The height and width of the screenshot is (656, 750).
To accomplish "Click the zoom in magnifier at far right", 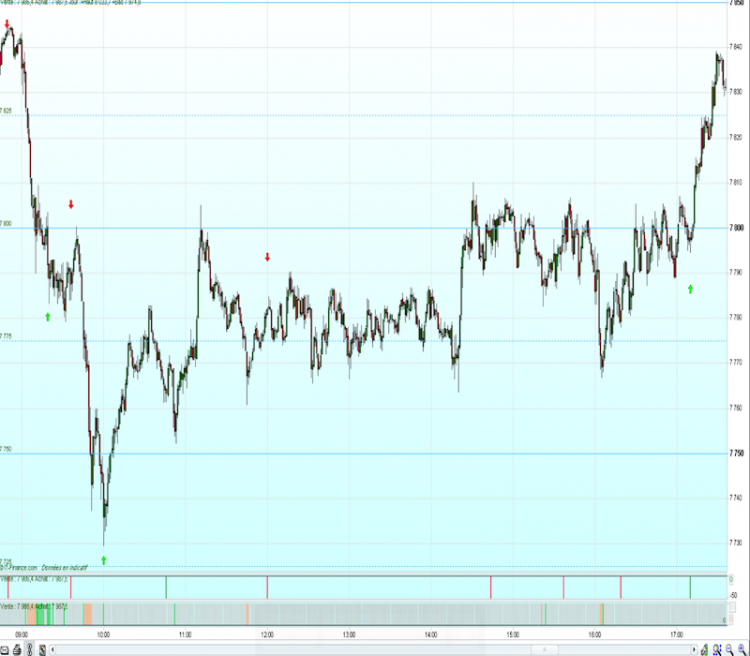I will coord(742,650).
